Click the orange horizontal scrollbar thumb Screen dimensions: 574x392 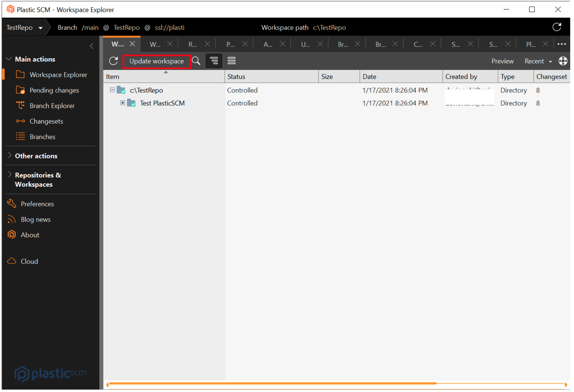point(273,384)
